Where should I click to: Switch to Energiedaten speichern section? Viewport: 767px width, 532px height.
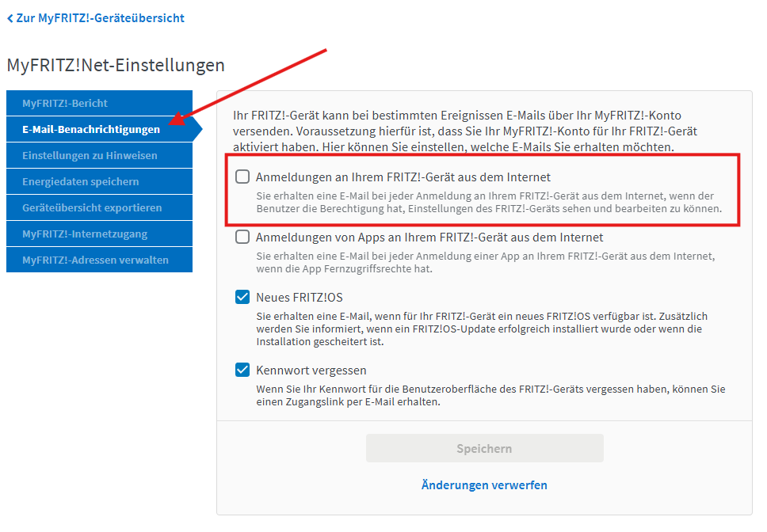point(81,181)
